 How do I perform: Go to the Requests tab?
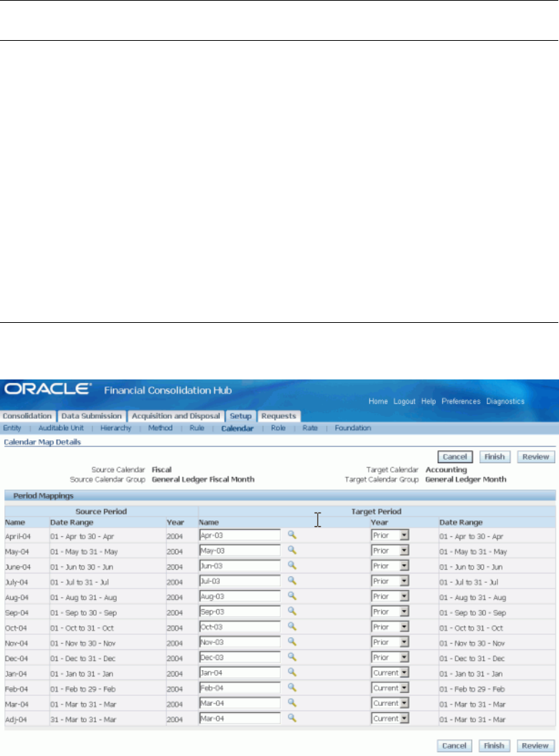click(x=278, y=416)
